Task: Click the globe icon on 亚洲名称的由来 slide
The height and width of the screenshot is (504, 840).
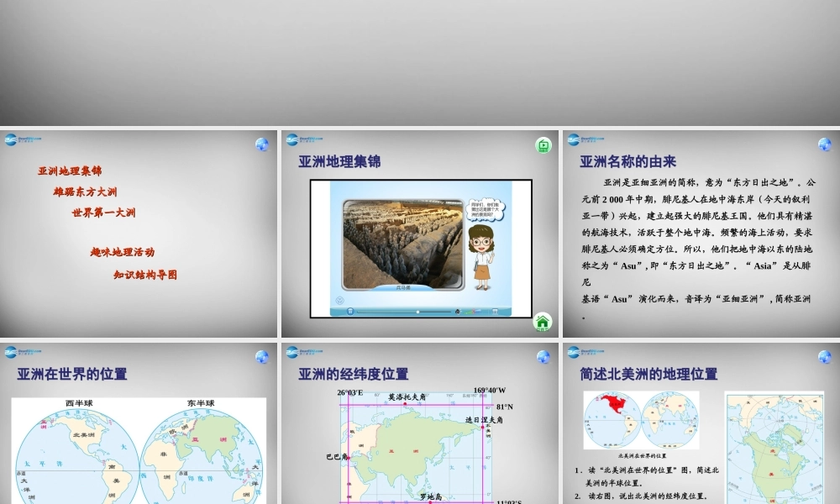Action: click(x=825, y=144)
